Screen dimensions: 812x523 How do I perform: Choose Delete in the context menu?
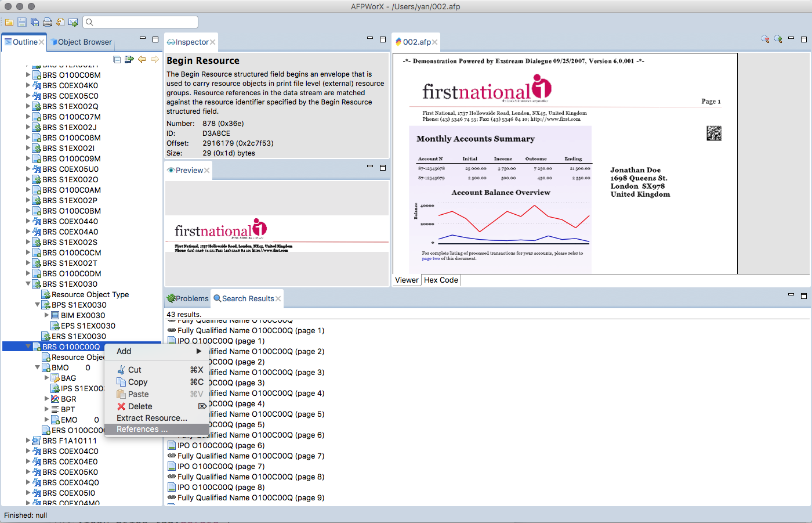[x=140, y=406]
